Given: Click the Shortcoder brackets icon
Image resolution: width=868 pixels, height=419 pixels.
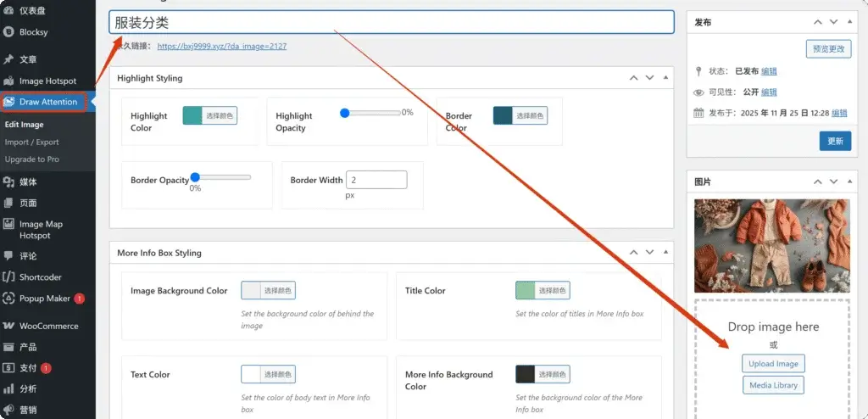Looking at the screenshot, I should [8, 277].
